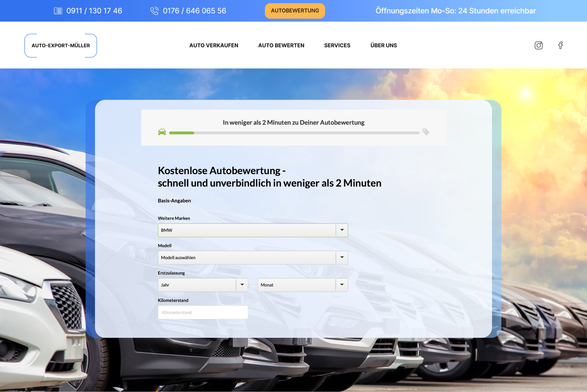Open the Jahr dropdown
587x392 pixels.
203,285
